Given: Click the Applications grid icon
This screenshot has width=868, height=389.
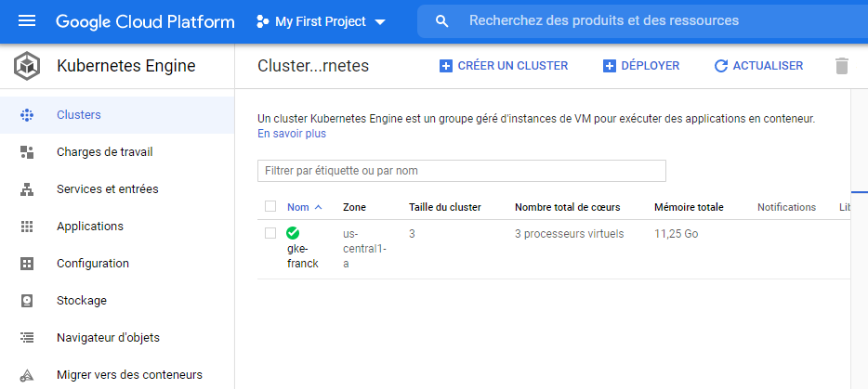Looking at the screenshot, I should [x=27, y=227].
